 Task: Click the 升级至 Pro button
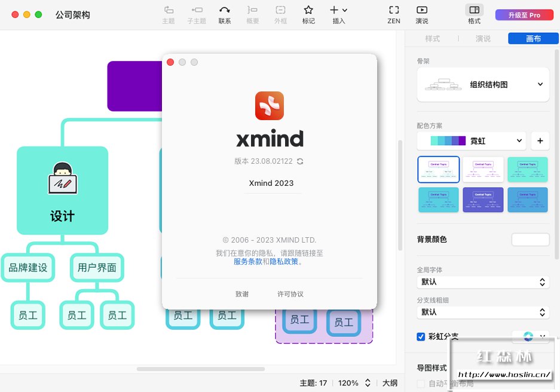pos(524,15)
